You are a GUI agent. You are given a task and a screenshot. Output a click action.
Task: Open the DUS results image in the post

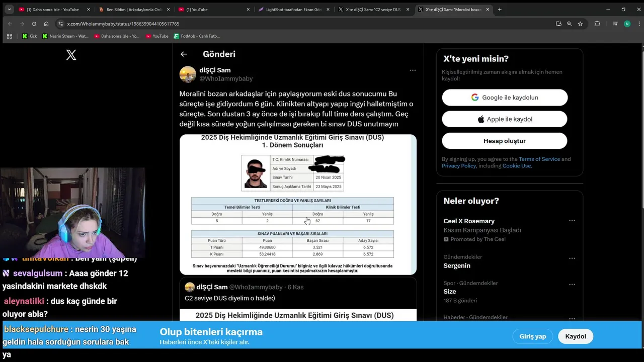[x=298, y=204]
